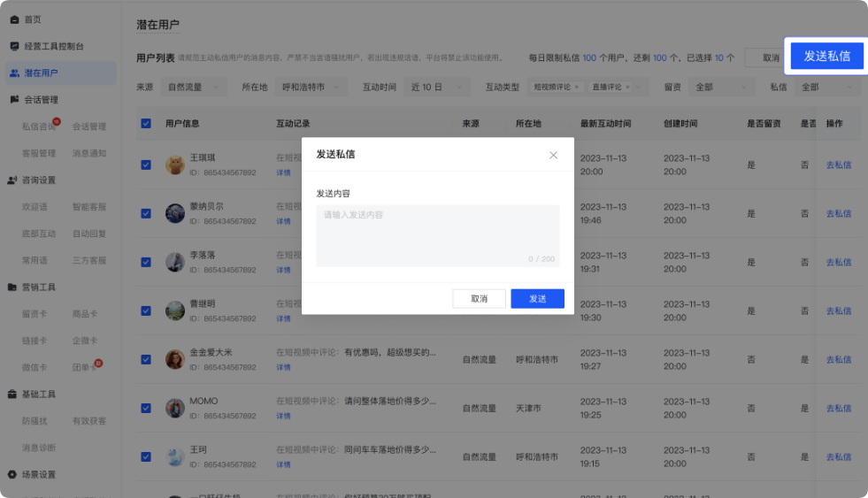Click 取消 button in the 发送私信 dialog
Viewport: 868px width, 498px height.
tap(479, 299)
